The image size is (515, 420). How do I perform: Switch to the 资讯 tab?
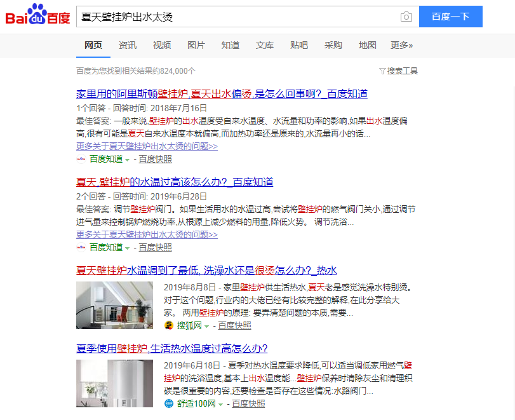coord(128,45)
